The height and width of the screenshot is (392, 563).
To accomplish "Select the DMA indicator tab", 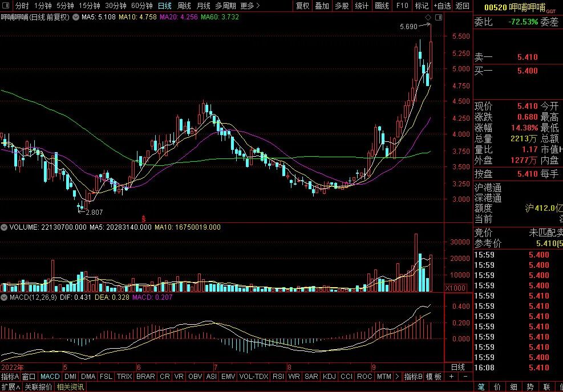I will pos(88,377).
